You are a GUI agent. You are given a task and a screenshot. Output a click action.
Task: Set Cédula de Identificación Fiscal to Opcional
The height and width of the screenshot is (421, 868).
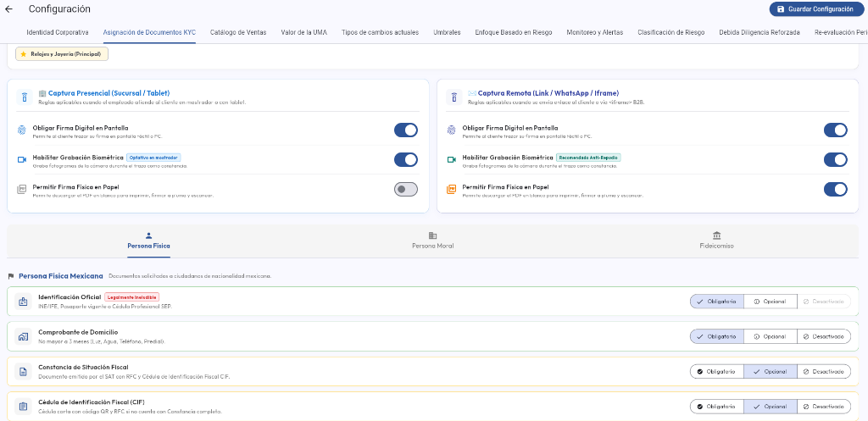click(770, 406)
